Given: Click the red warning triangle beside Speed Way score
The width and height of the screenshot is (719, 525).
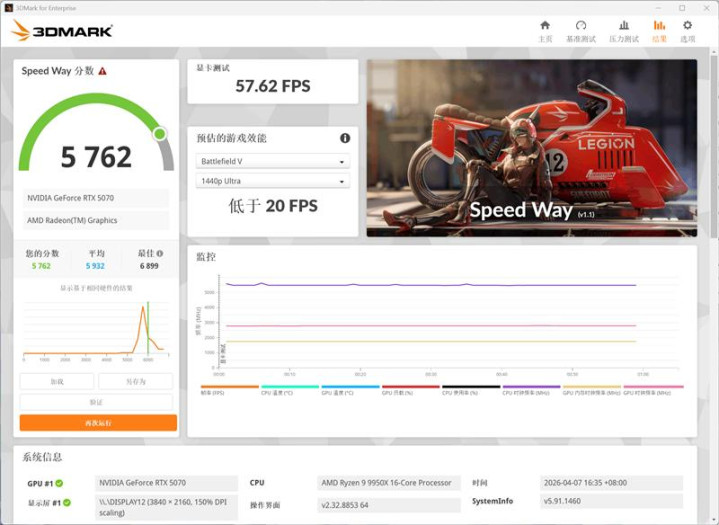Looking at the screenshot, I should coord(102,71).
